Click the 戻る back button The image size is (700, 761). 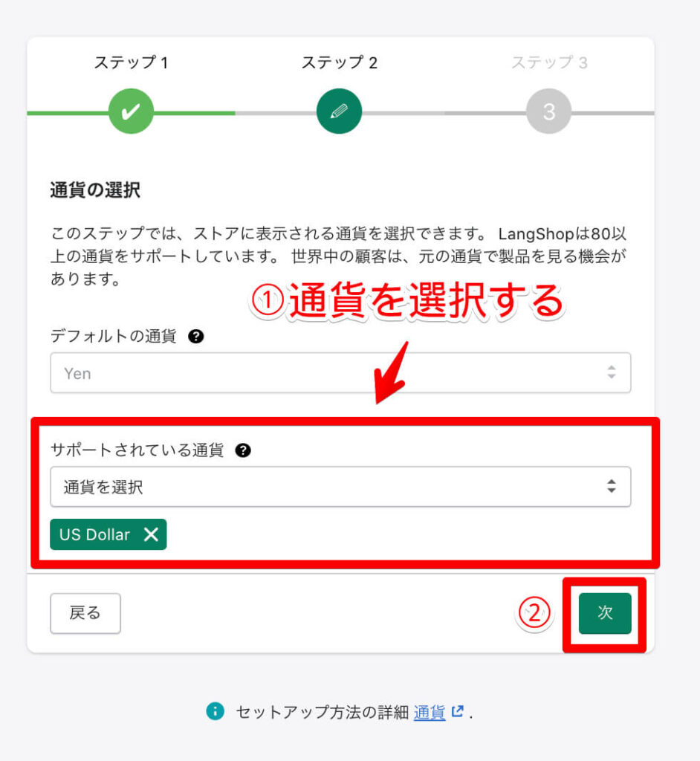click(85, 613)
